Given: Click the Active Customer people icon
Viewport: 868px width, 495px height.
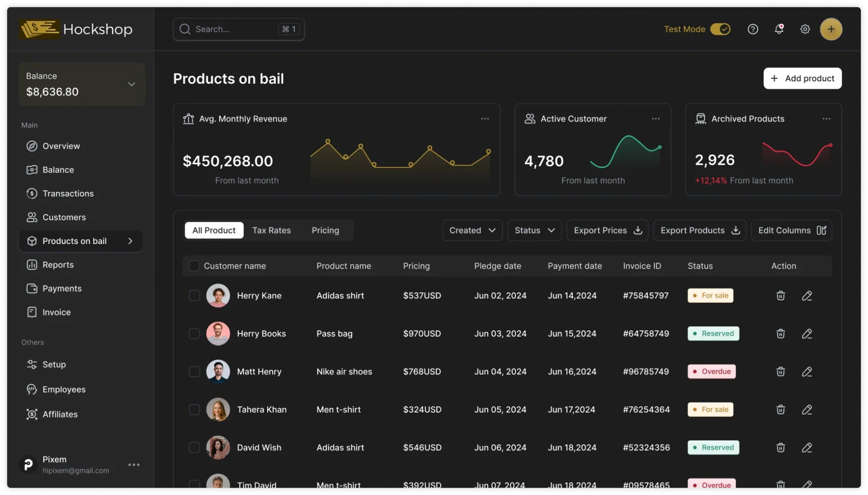Looking at the screenshot, I should 530,119.
